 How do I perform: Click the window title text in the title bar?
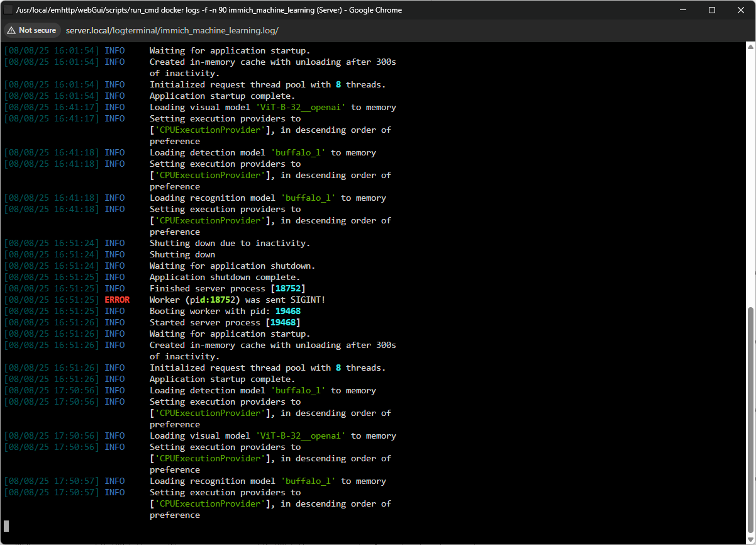[x=209, y=10]
